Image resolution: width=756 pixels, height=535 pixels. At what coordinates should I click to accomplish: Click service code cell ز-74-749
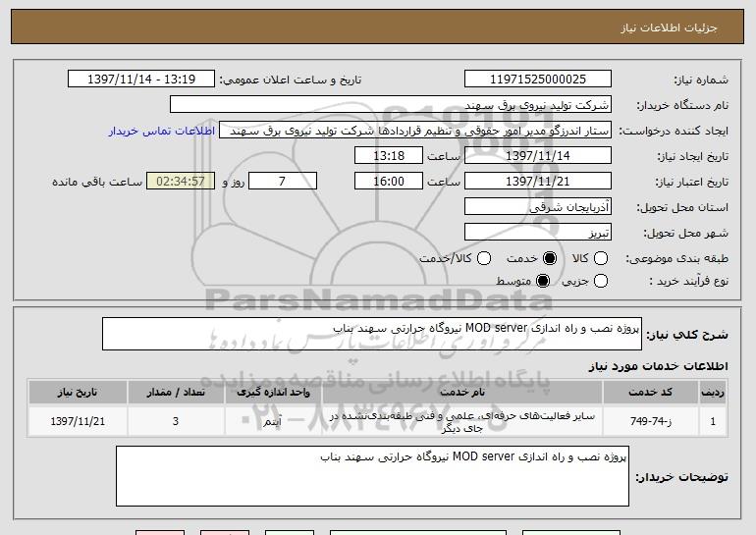pyautogui.click(x=650, y=421)
